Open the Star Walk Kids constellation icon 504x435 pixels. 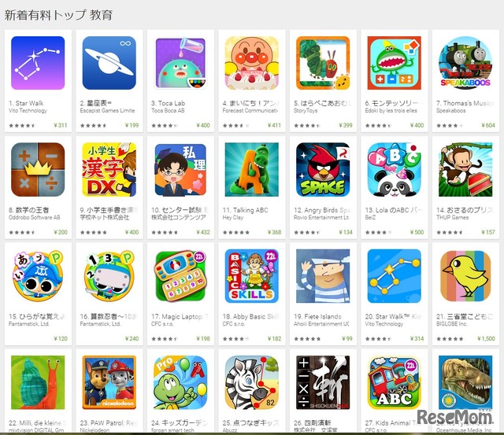click(x=394, y=276)
